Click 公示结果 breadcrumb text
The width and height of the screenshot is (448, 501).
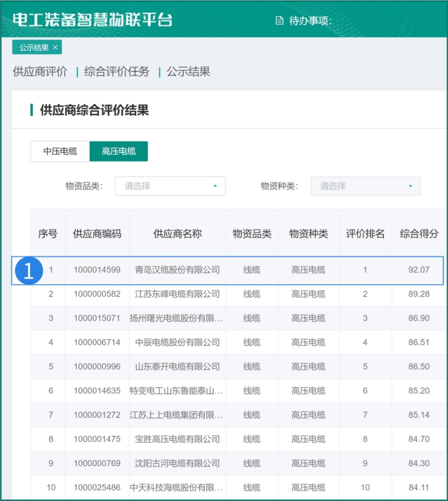(188, 72)
